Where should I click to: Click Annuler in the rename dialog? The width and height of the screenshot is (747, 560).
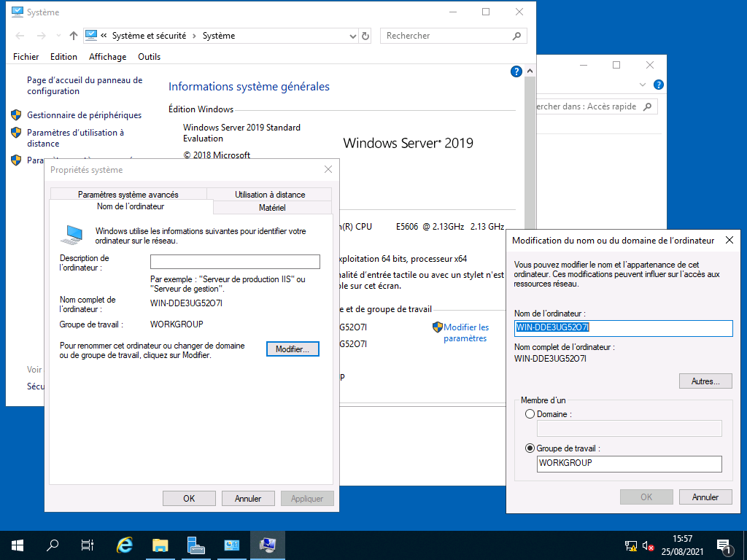pyautogui.click(x=705, y=497)
